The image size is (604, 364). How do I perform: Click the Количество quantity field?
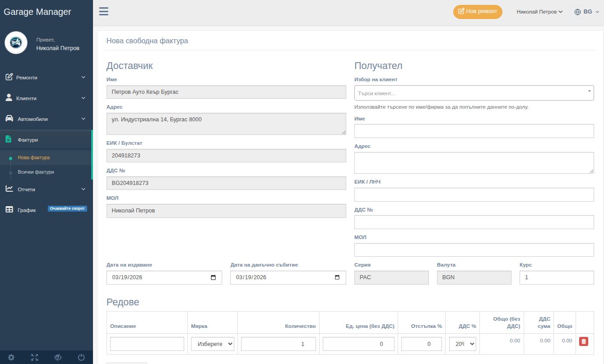(279, 344)
